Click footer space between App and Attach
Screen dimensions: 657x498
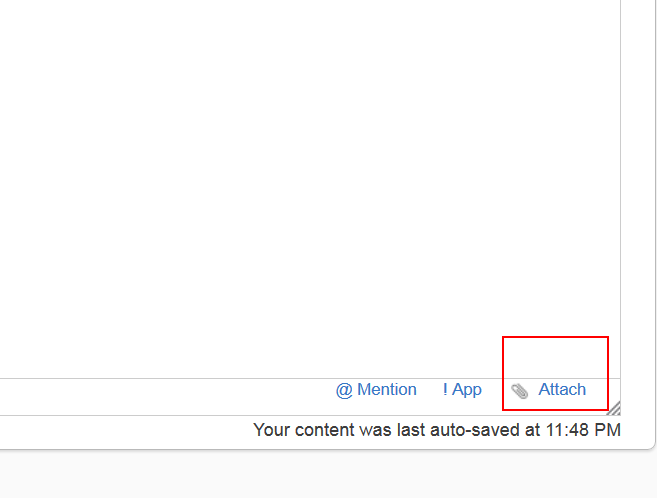495,396
